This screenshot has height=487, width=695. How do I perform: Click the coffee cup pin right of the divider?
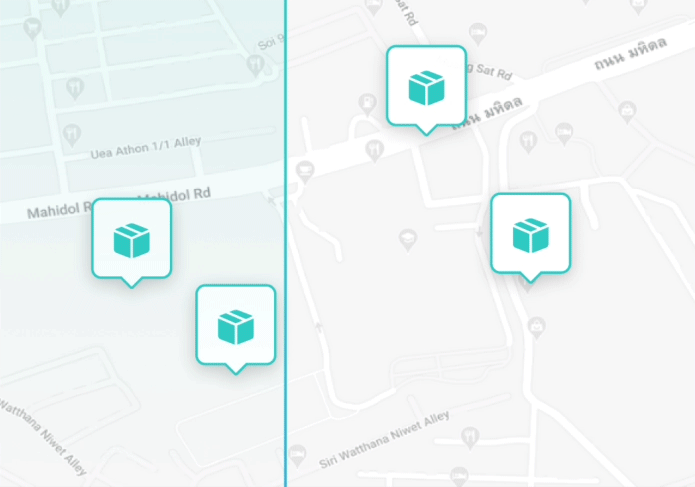point(304,169)
